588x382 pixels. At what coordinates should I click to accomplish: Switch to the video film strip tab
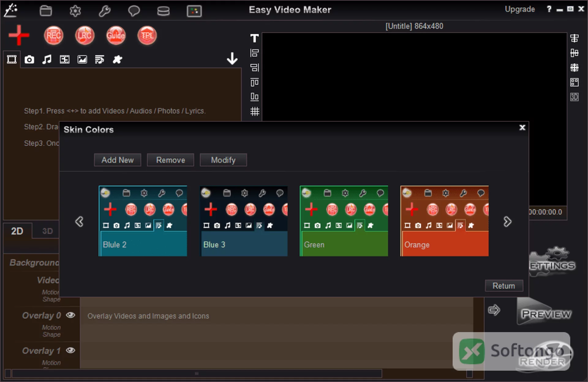(x=12, y=59)
